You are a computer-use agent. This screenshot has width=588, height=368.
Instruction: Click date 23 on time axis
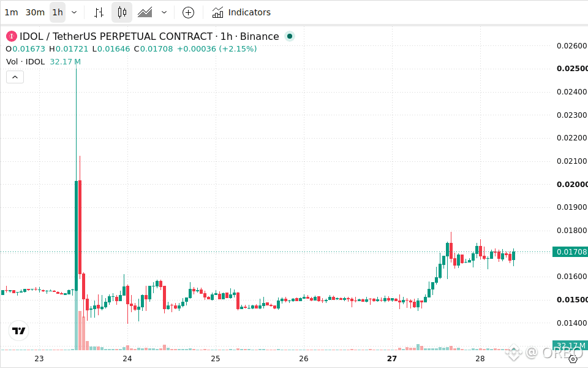point(39,359)
